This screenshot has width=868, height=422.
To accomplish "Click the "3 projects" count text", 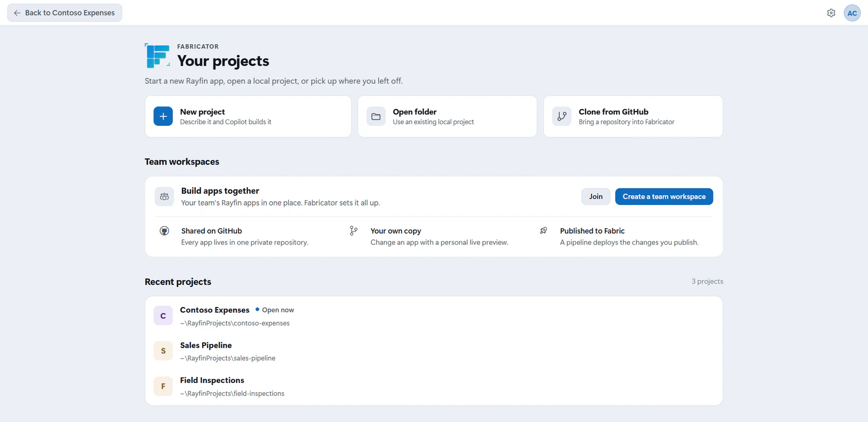I will (x=707, y=282).
